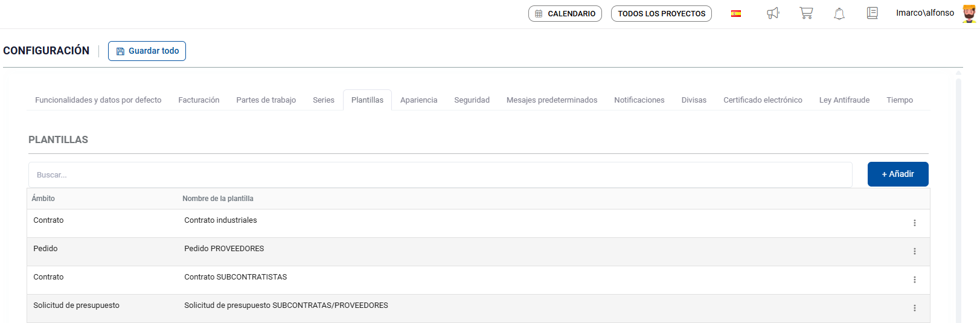Open three-dot menu for Pedido PROVEEDORES
980x323 pixels.
click(914, 252)
